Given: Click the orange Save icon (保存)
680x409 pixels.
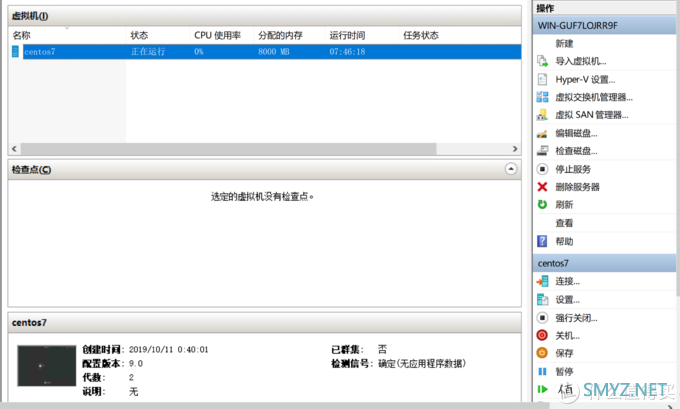Looking at the screenshot, I should tap(542, 353).
